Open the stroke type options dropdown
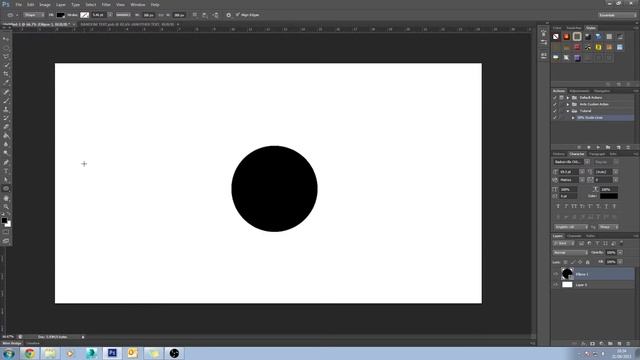This screenshot has height=360, width=640. (x=123, y=15)
